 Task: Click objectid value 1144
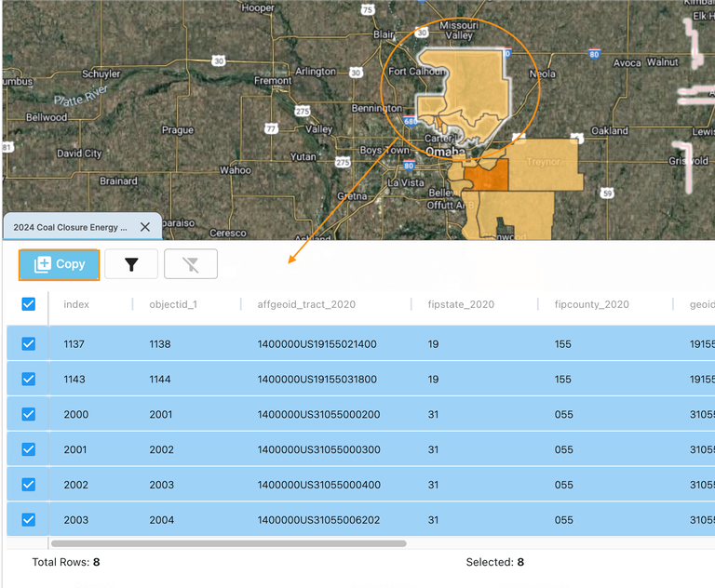pyautogui.click(x=160, y=380)
